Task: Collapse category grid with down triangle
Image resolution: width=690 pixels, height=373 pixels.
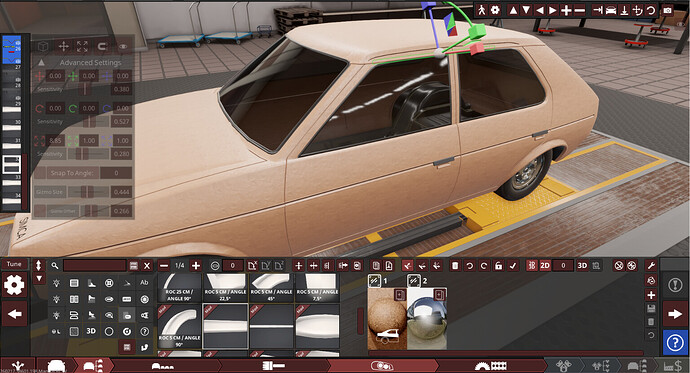Action: point(39,278)
